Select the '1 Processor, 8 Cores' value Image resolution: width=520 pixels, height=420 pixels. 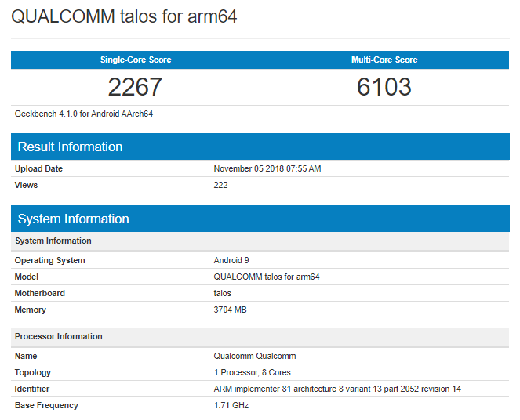pyautogui.click(x=252, y=373)
